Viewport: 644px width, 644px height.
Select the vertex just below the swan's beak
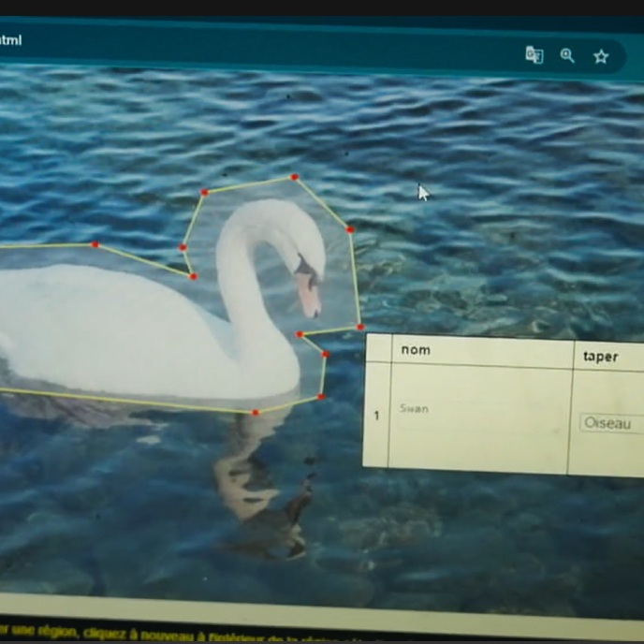click(300, 334)
